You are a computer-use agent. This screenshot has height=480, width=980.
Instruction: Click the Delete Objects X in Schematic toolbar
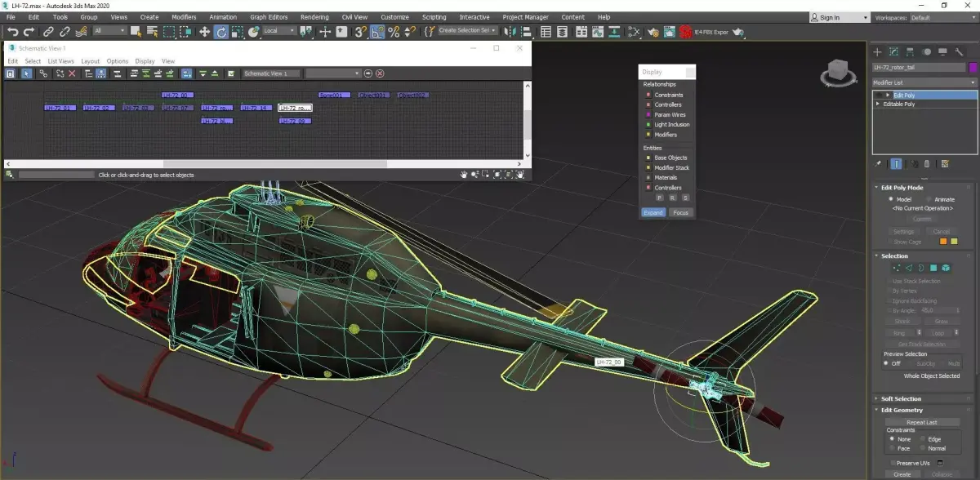[x=72, y=73]
